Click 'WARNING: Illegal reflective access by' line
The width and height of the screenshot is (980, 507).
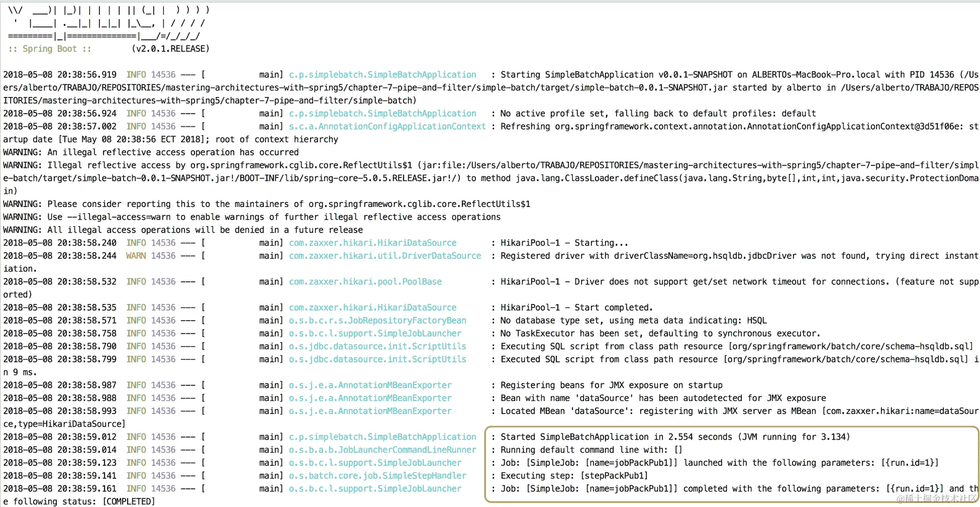coord(491,165)
